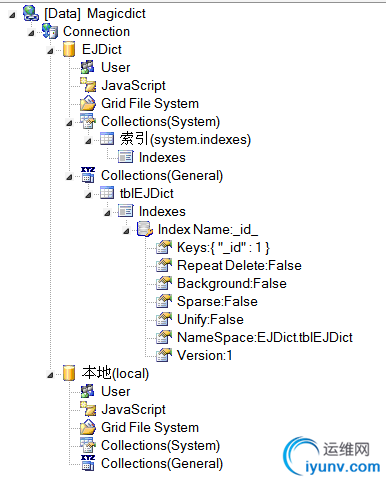Image resolution: width=386 pixels, height=483 pixels.
Task: Select JavaScript label under EJDict
Action: pyautogui.click(x=133, y=86)
